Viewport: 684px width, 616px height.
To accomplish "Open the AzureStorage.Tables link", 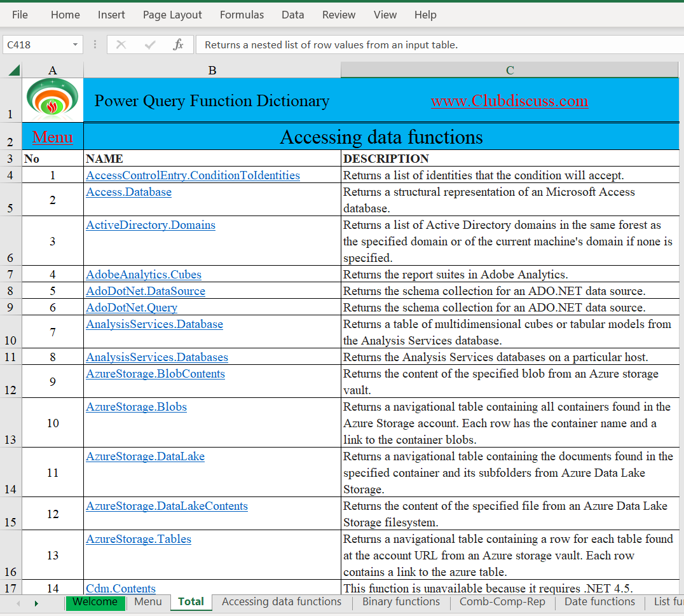I will pyautogui.click(x=139, y=539).
